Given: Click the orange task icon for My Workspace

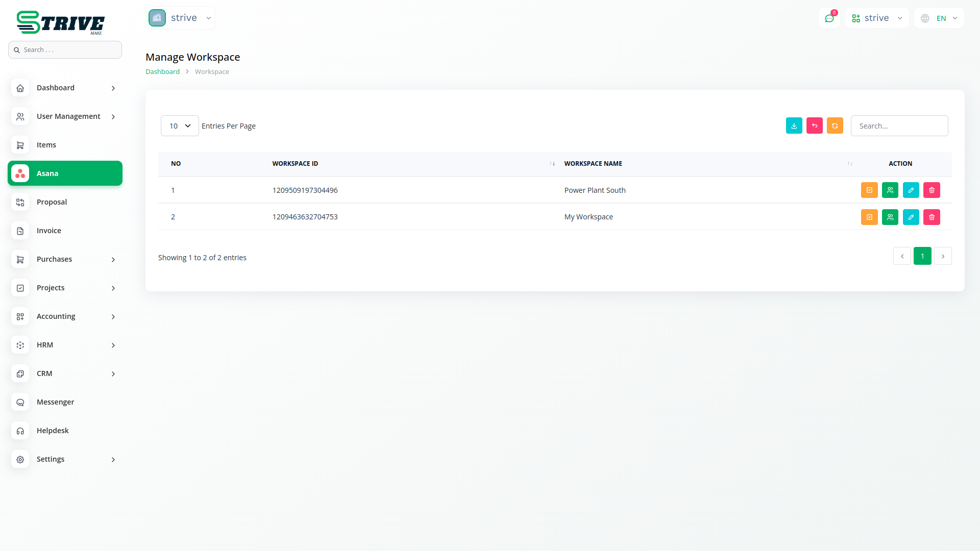Looking at the screenshot, I should coord(869,217).
